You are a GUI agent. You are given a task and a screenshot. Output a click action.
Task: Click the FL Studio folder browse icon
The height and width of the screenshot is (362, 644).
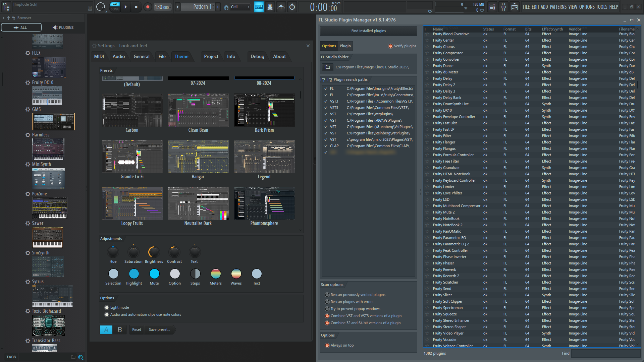(x=328, y=67)
